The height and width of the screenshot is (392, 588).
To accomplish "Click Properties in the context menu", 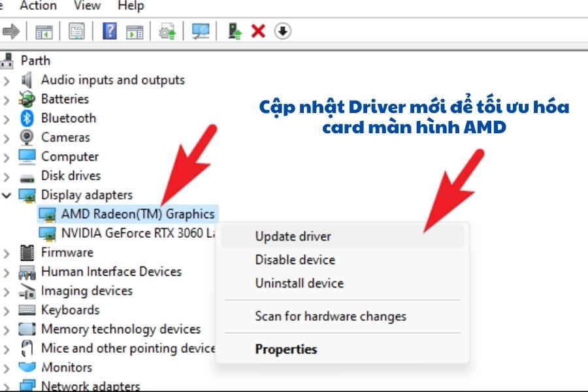I will pos(286,350).
